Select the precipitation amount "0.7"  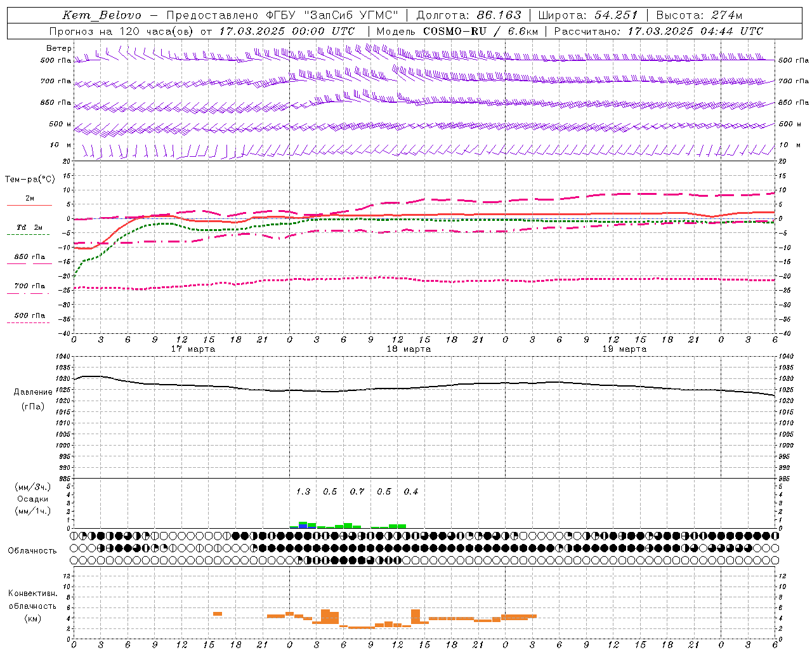(x=357, y=492)
